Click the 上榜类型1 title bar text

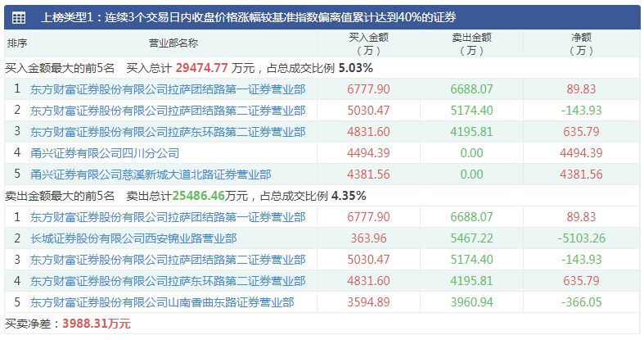pyautogui.click(x=249, y=17)
